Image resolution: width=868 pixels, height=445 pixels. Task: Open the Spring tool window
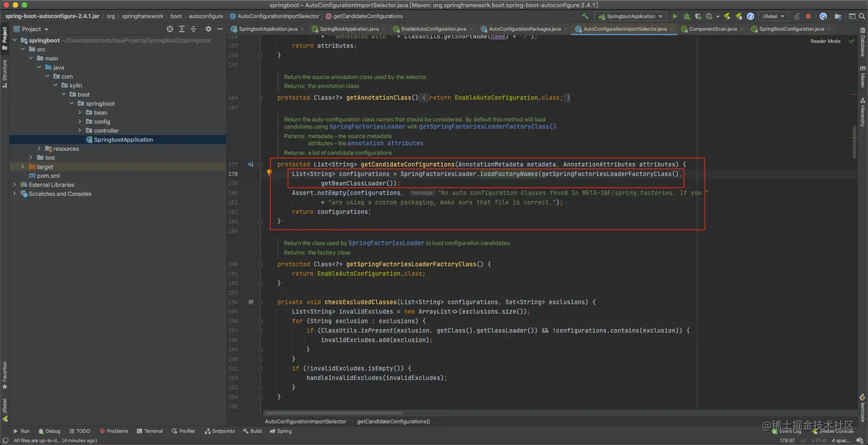click(x=280, y=431)
